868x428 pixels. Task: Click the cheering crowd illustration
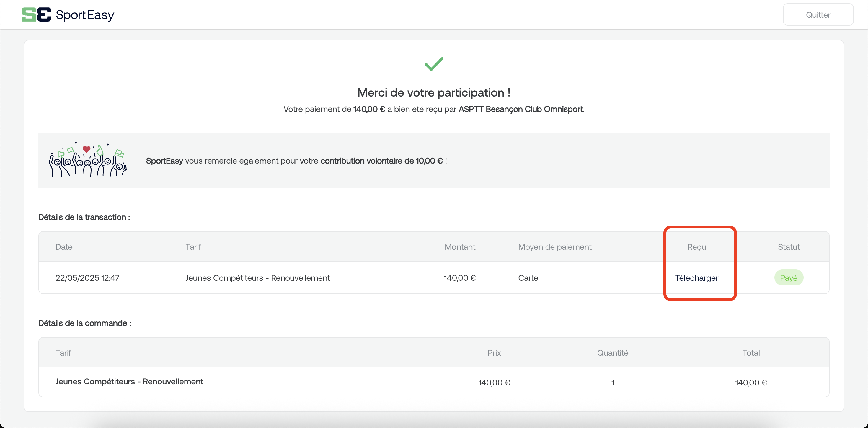88,160
